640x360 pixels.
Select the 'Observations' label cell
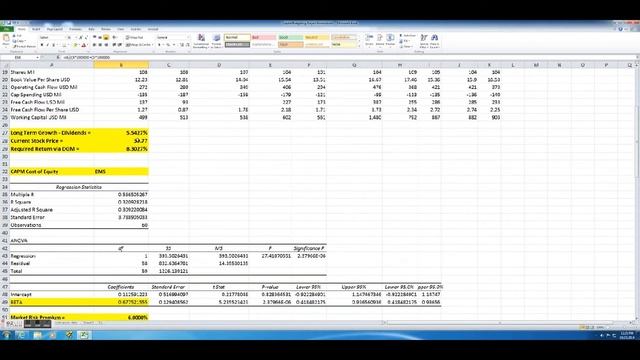tap(51, 225)
